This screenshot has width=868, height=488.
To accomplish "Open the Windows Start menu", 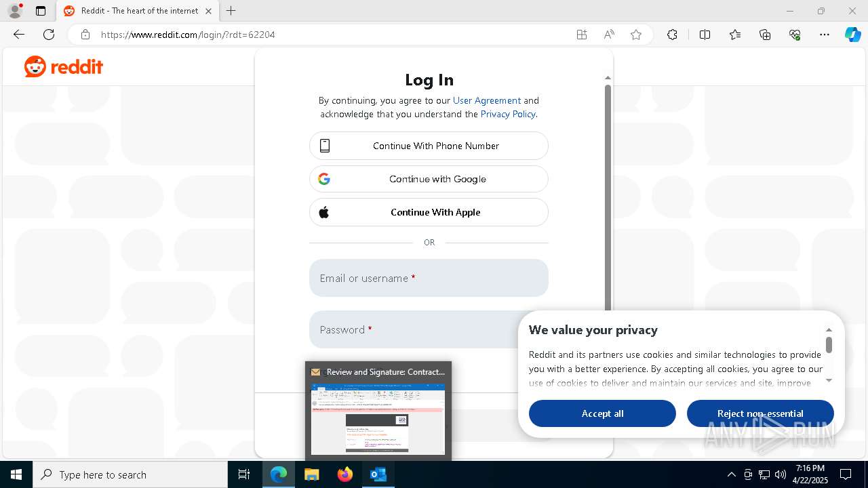I will [x=16, y=474].
